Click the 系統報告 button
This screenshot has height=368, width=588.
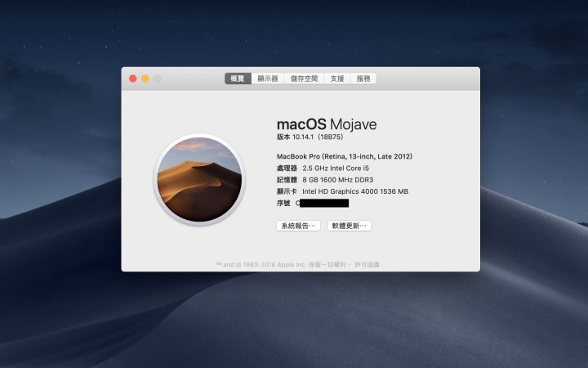click(x=299, y=226)
